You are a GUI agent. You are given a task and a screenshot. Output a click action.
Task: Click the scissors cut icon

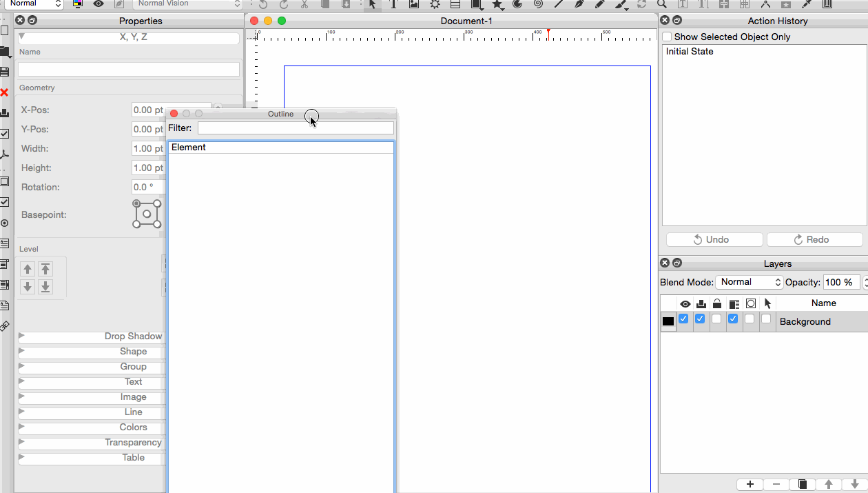tap(304, 4)
